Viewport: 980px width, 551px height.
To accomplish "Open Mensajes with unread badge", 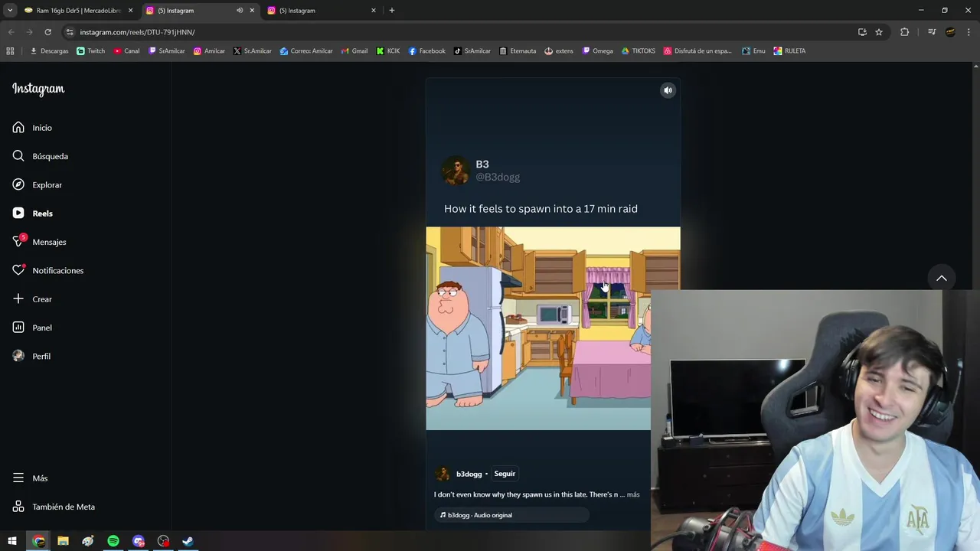I will pyautogui.click(x=39, y=242).
